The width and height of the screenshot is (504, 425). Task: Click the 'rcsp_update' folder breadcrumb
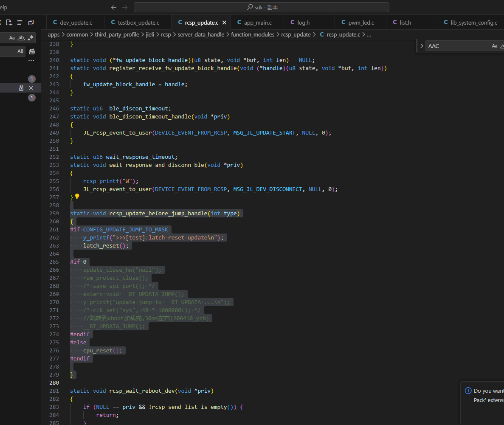(x=296, y=35)
